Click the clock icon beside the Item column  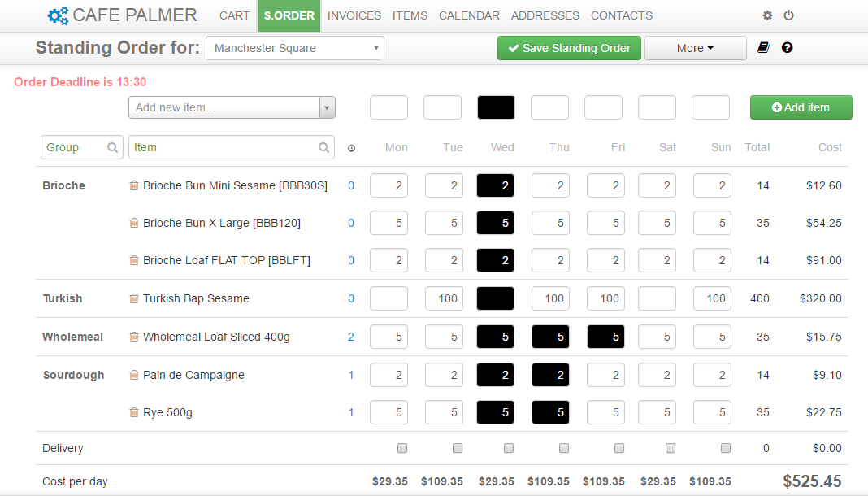pos(351,147)
